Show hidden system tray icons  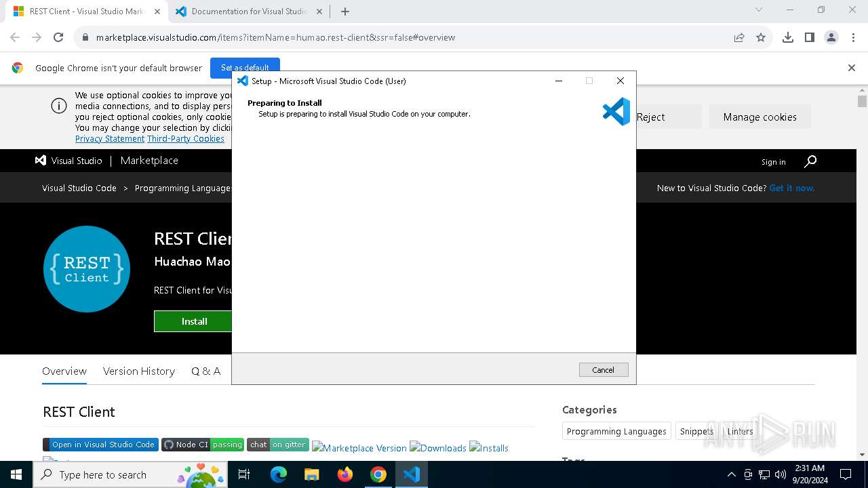click(x=731, y=474)
